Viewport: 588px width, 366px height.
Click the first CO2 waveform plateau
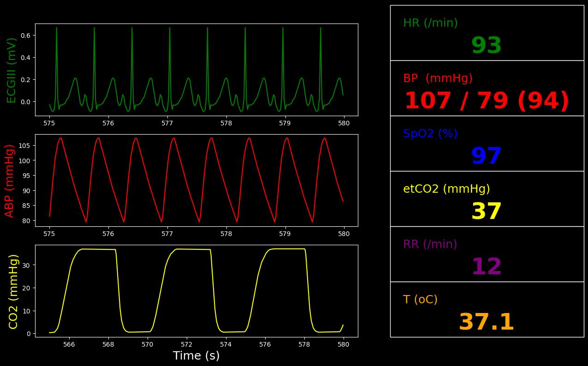coord(98,249)
